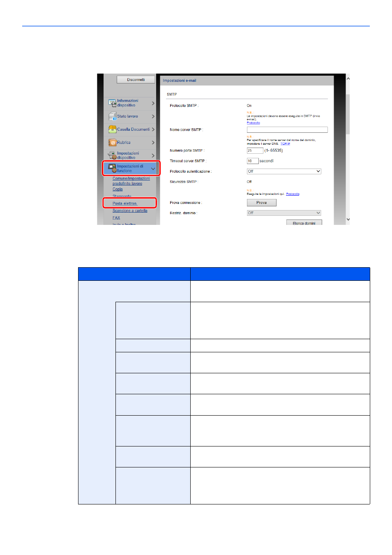This screenshot has width=392, height=555.
Task: Click the secondi unit text
Action: pos(266,161)
